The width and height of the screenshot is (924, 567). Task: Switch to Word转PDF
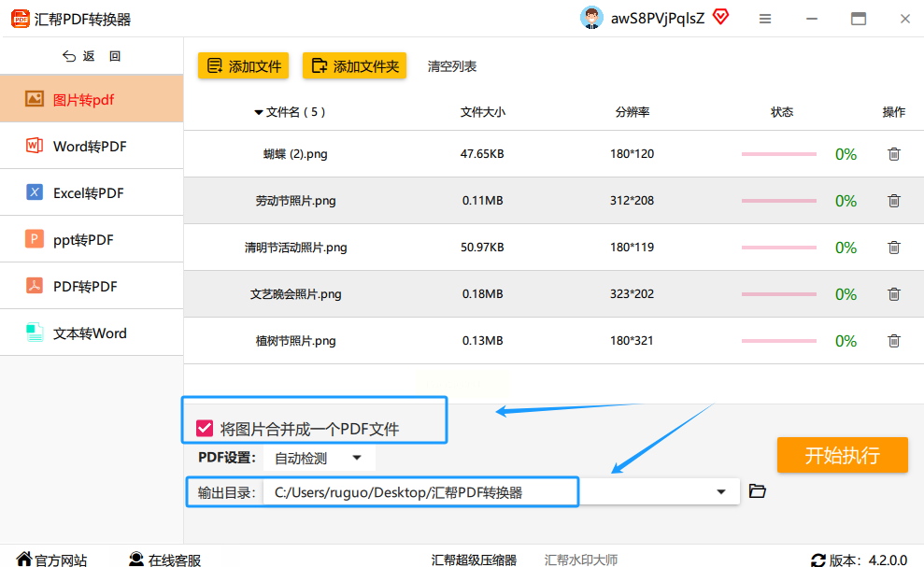[92, 146]
